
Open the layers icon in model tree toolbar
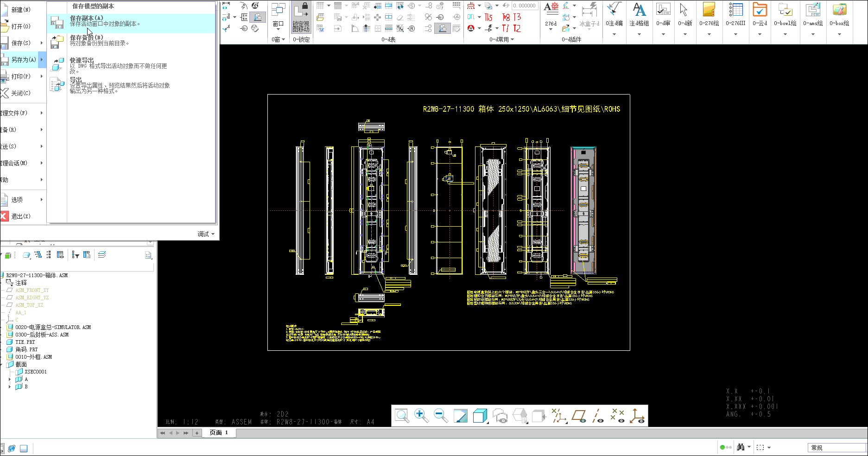(x=102, y=255)
